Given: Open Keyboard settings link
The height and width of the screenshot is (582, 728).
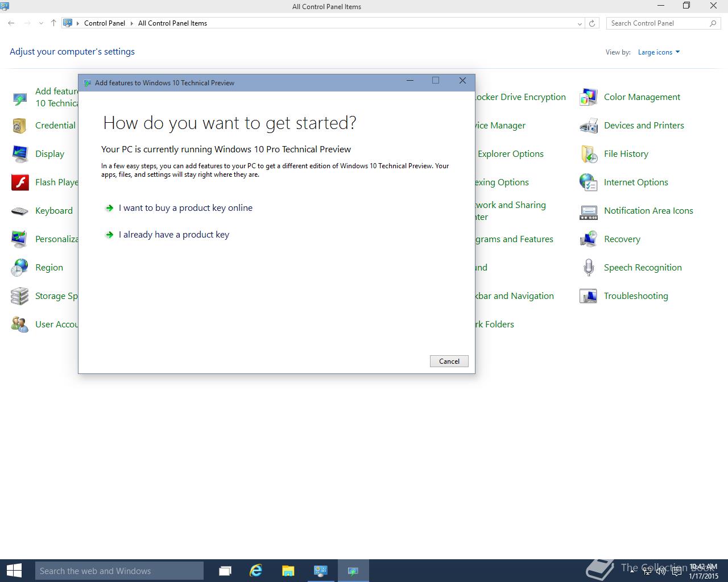Looking at the screenshot, I should point(54,211).
